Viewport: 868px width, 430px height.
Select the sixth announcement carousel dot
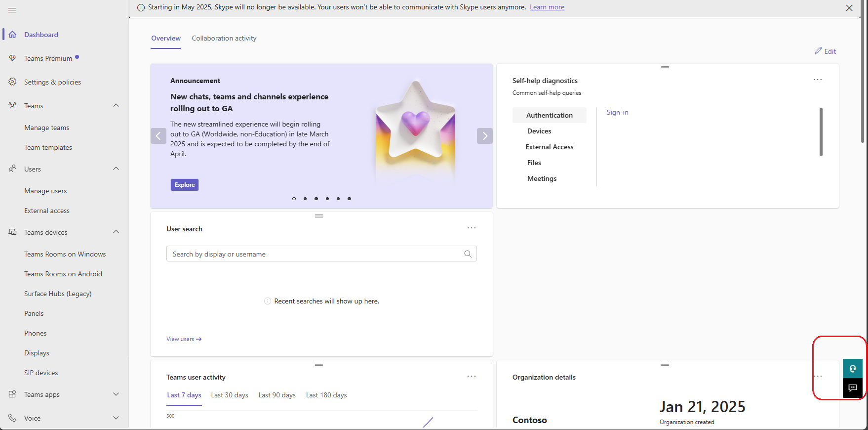[349, 199]
